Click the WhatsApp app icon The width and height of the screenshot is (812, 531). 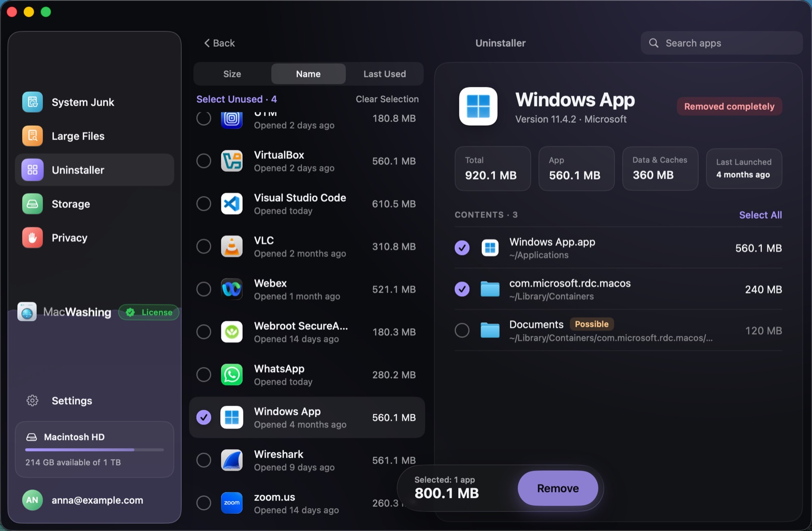tap(232, 375)
